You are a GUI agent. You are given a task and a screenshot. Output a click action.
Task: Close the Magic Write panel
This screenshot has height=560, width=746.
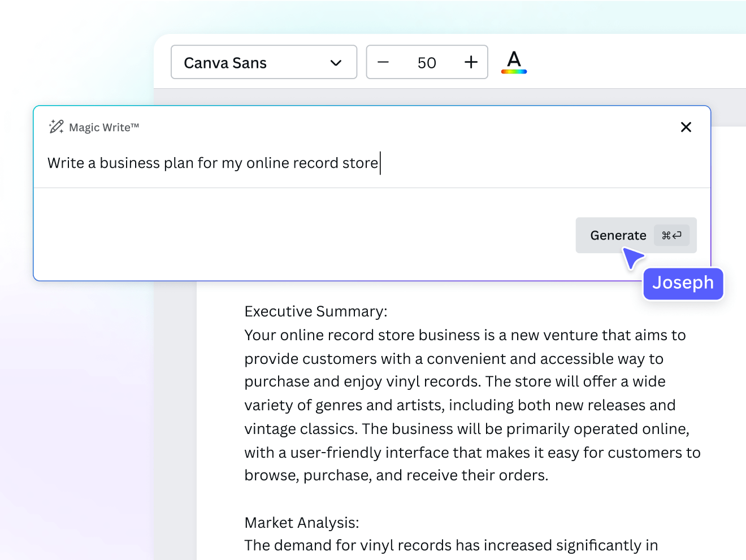pyautogui.click(x=686, y=127)
